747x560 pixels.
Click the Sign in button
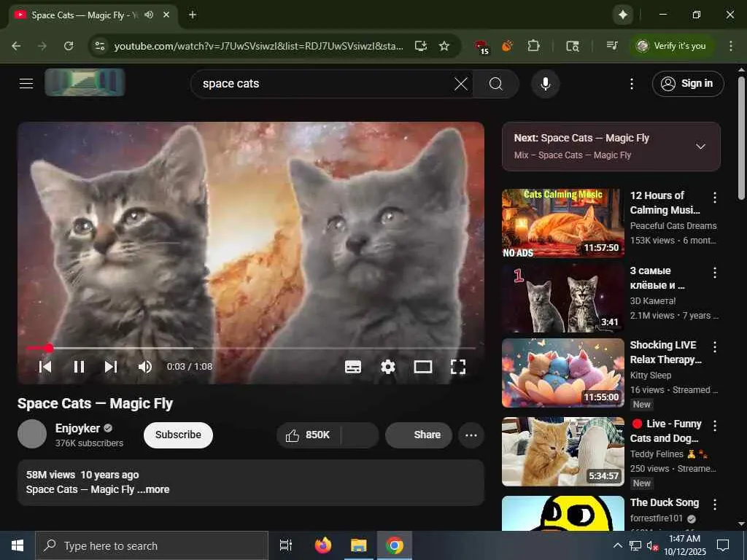click(x=688, y=84)
